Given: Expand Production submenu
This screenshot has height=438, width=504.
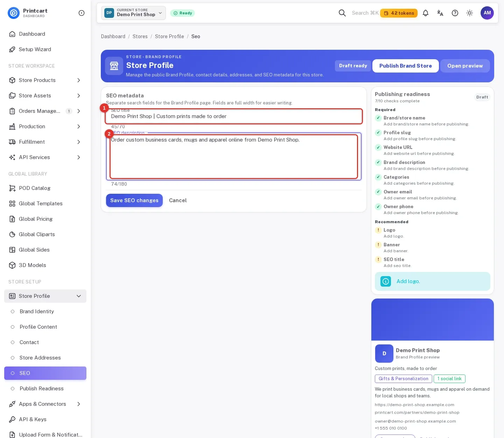Looking at the screenshot, I should (x=45, y=126).
